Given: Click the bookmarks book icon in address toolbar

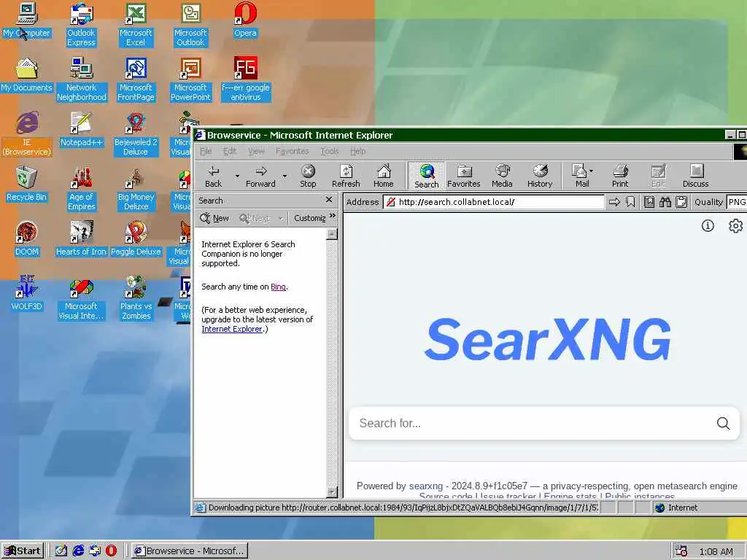Looking at the screenshot, I should click(649, 202).
